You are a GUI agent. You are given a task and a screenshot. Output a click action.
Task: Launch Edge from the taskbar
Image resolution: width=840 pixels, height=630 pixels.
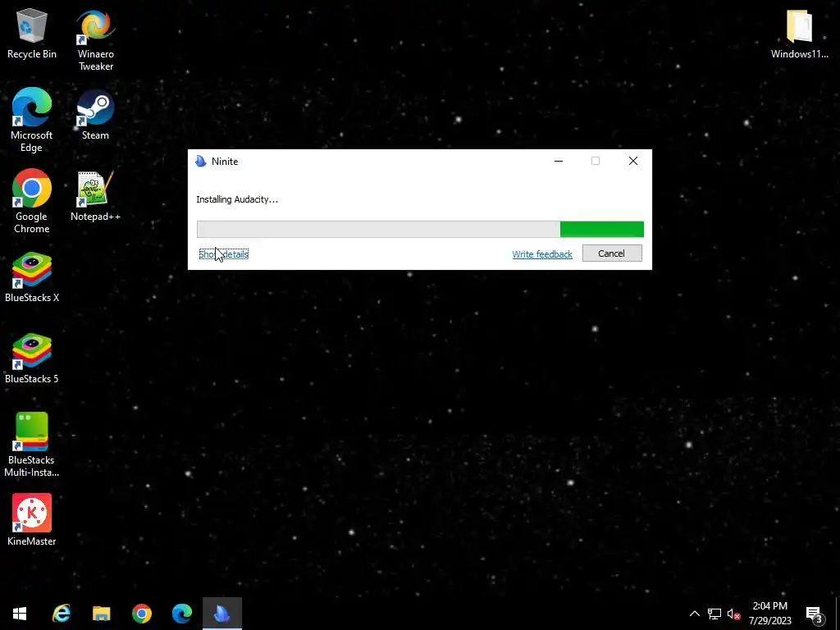(181, 614)
